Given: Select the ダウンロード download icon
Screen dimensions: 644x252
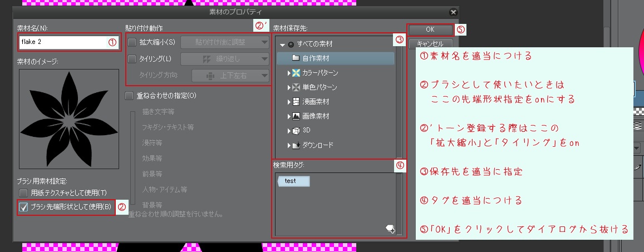Looking at the screenshot, I should [296, 145].
